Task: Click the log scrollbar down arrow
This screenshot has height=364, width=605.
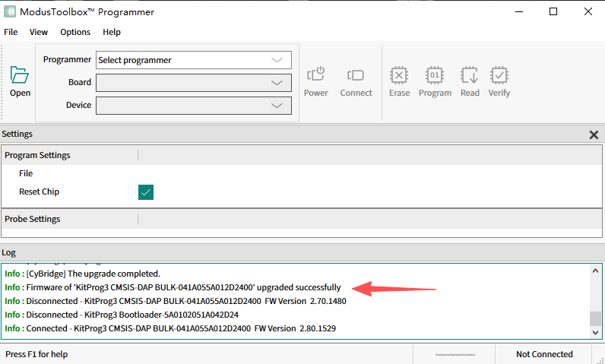Action: 595,332
